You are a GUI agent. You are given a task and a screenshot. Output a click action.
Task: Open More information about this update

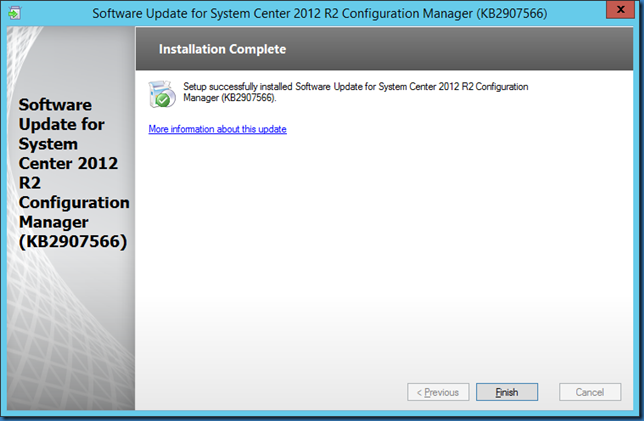click(217, 130)
